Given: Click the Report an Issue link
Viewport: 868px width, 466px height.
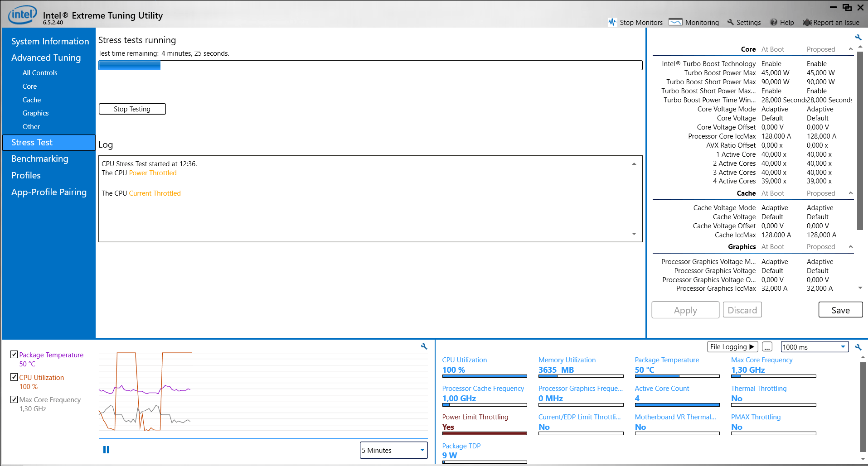Looking at the screenshot, I should [x=836, y=23].
